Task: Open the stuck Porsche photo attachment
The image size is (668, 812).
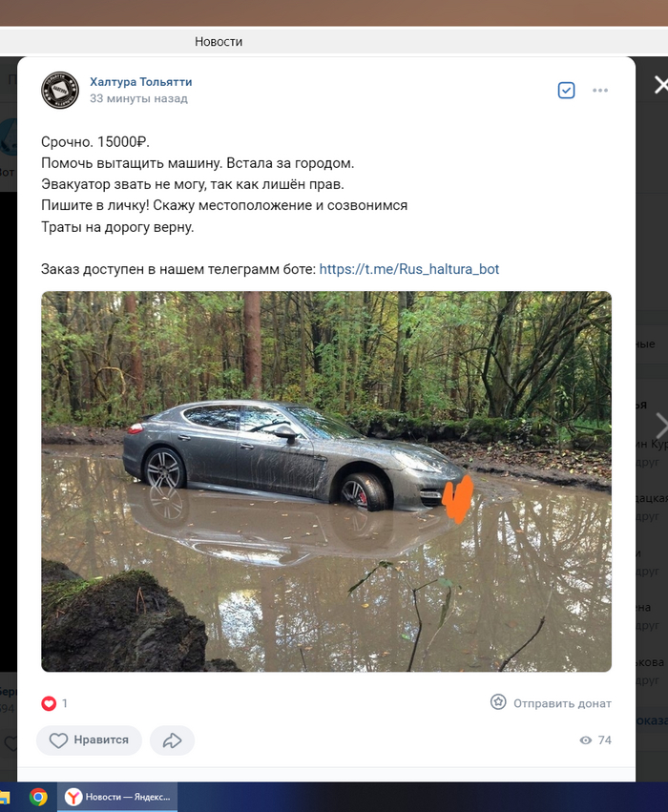Action: [326, 482]
